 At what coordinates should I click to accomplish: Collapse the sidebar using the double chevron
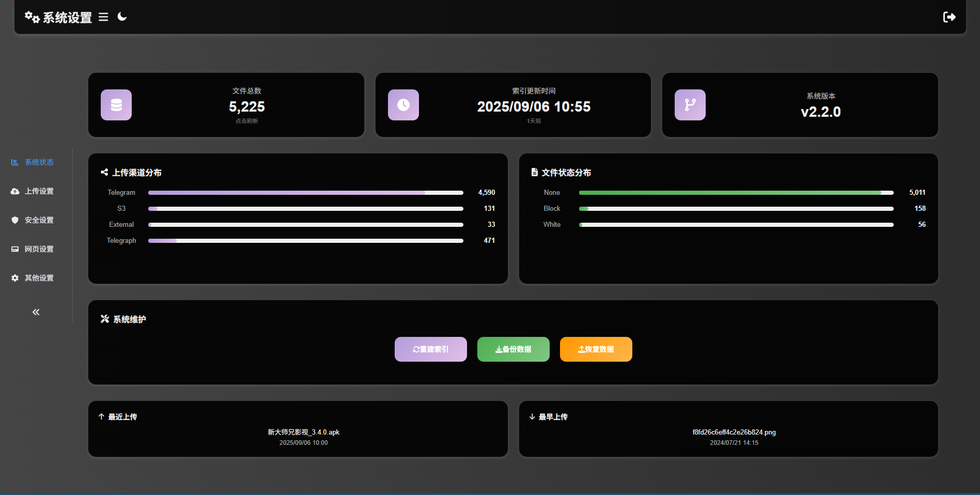(x=36, y=312)
